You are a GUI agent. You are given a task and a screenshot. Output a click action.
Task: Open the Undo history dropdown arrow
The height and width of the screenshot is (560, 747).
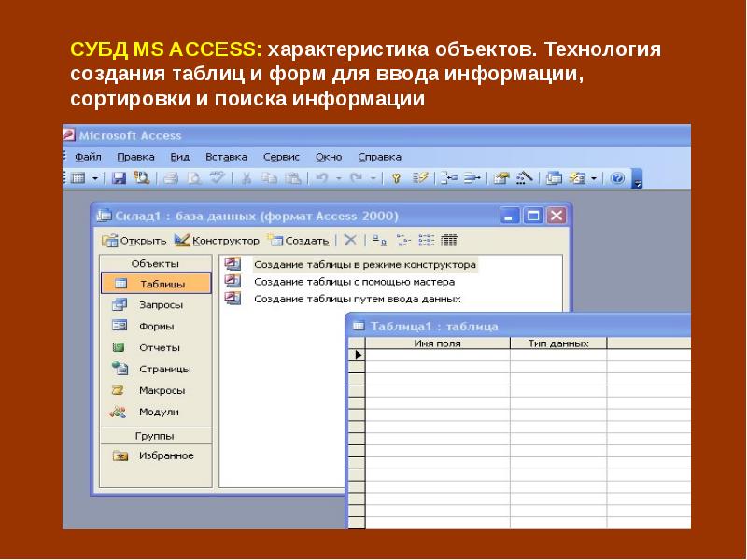(x=339, y=178)
